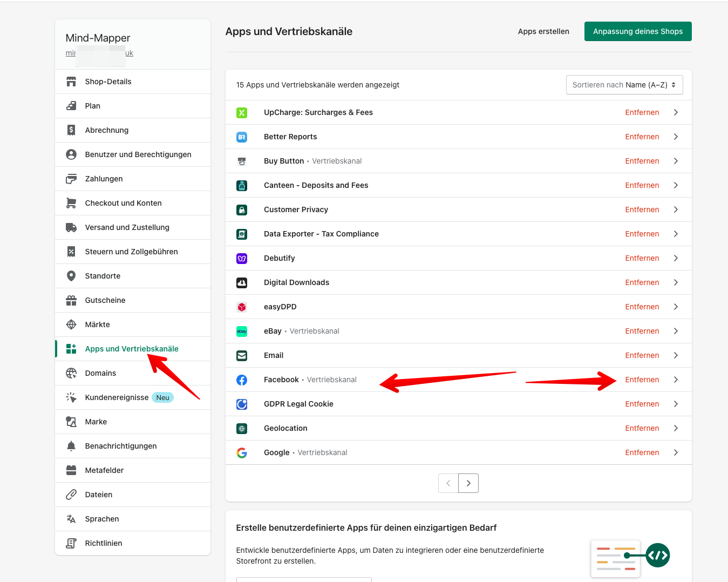728x582 pixels.
Task: Expand the Email row chevron
Action: 676,356
